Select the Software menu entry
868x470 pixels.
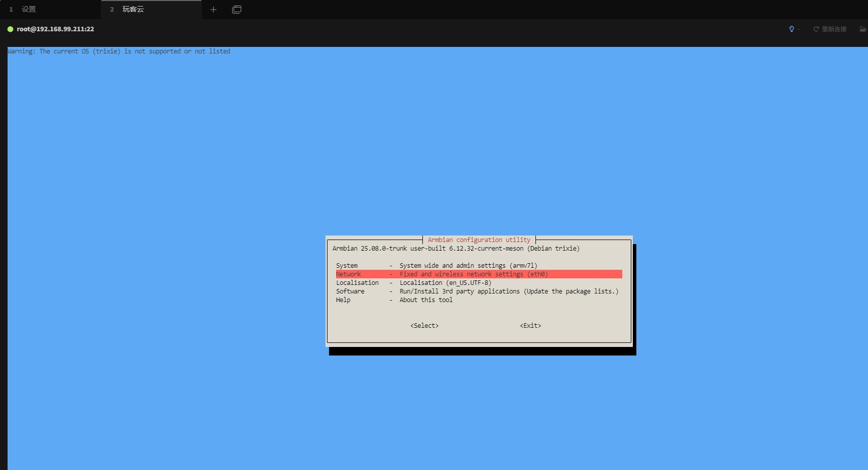tap(479, 291)
